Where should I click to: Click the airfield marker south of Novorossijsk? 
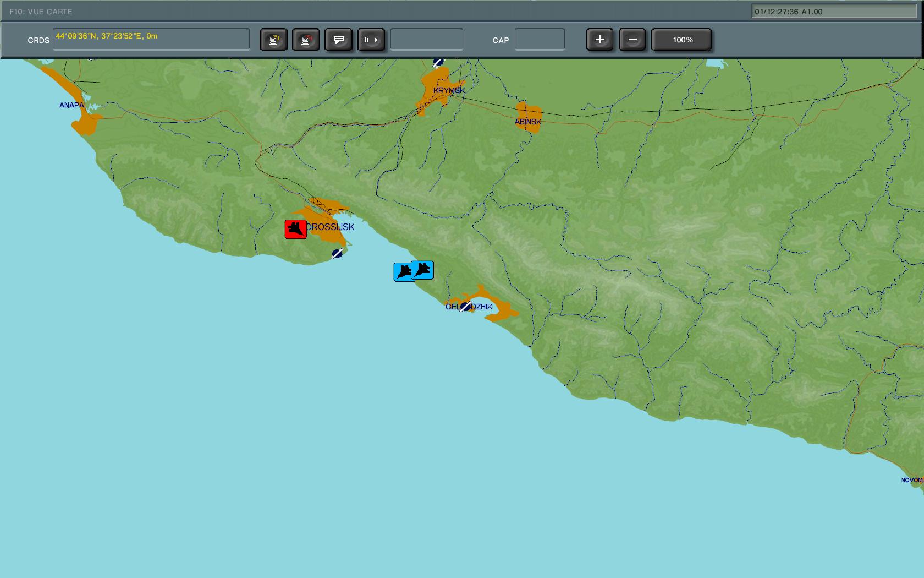point(337,253)
